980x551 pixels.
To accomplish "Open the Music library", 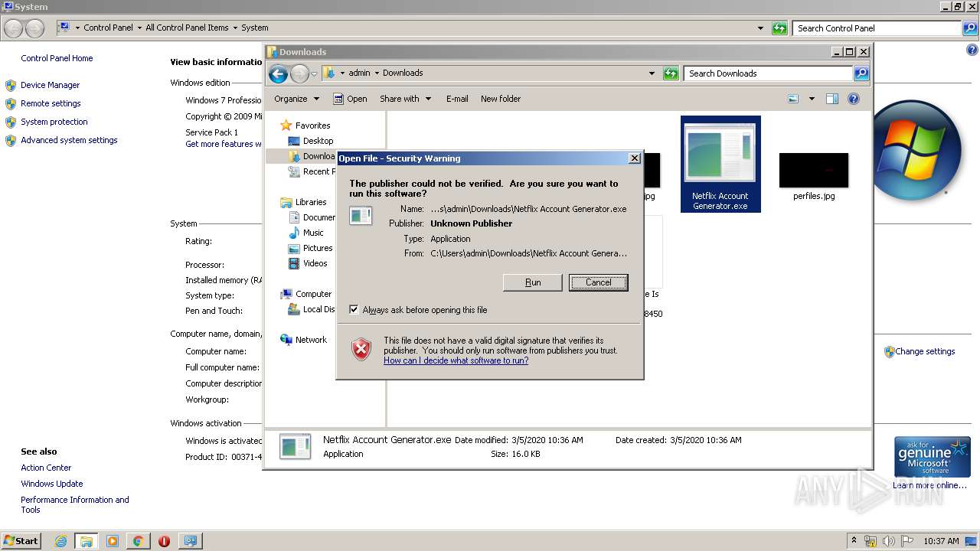I will click(305, 233).
